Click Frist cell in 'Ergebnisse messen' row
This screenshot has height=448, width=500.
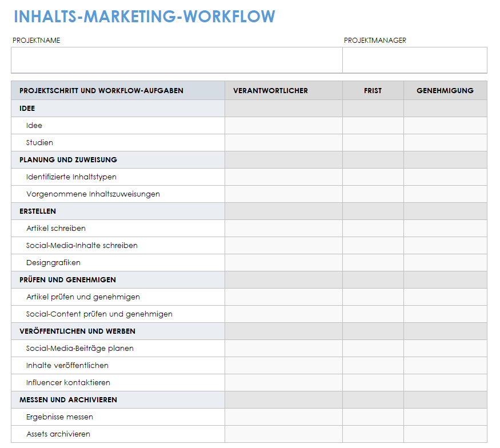(x=373, y=417)
